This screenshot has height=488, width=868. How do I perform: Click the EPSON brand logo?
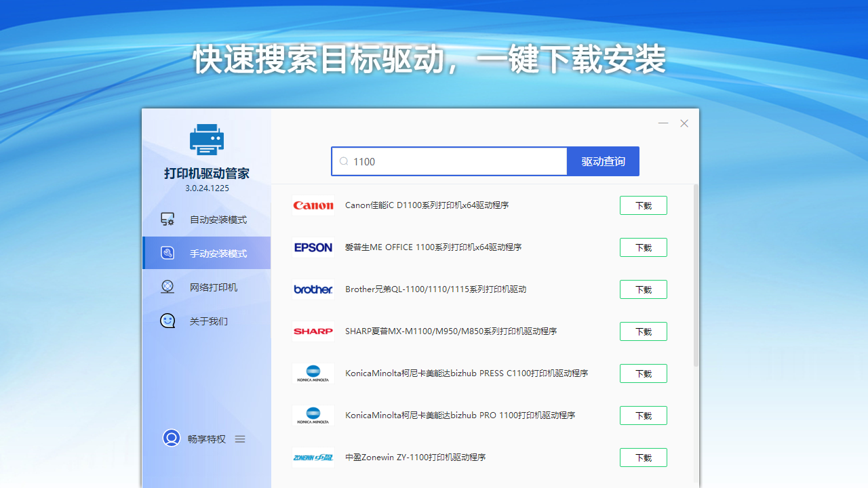coord(313,247)
